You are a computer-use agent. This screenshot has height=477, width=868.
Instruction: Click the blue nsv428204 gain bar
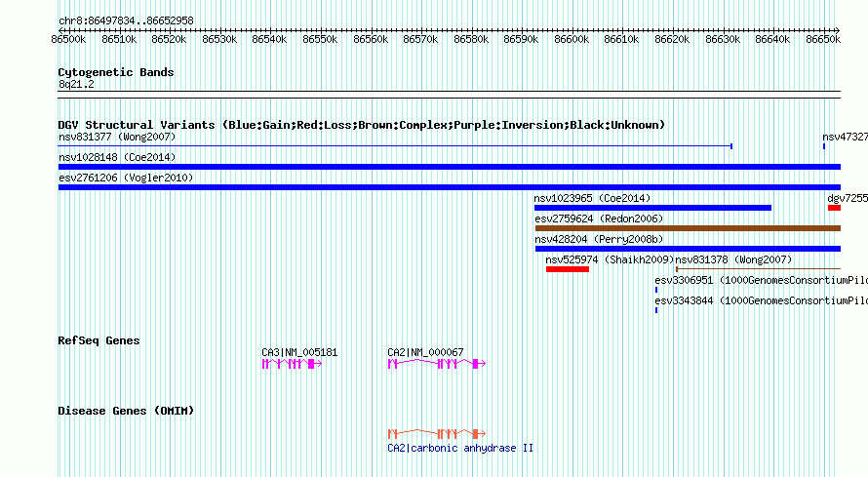pyautogui.click(x=689, y=249)
